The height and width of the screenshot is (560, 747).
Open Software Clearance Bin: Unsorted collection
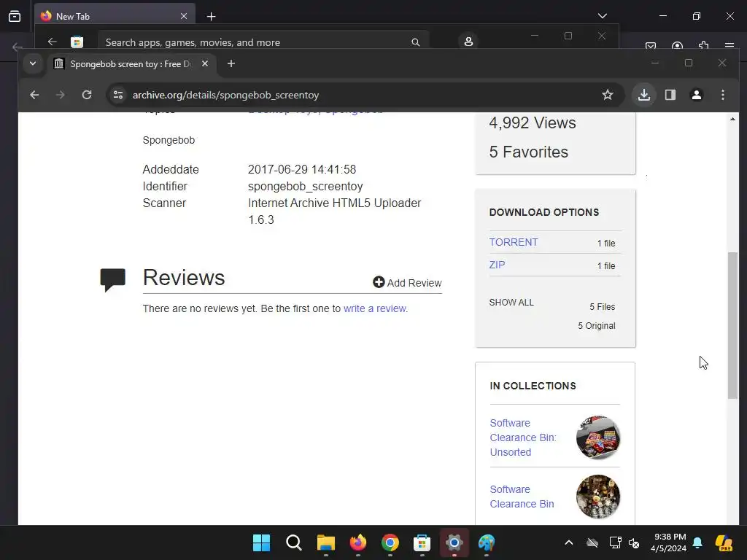pyautogui.click(x=522, y=437)
